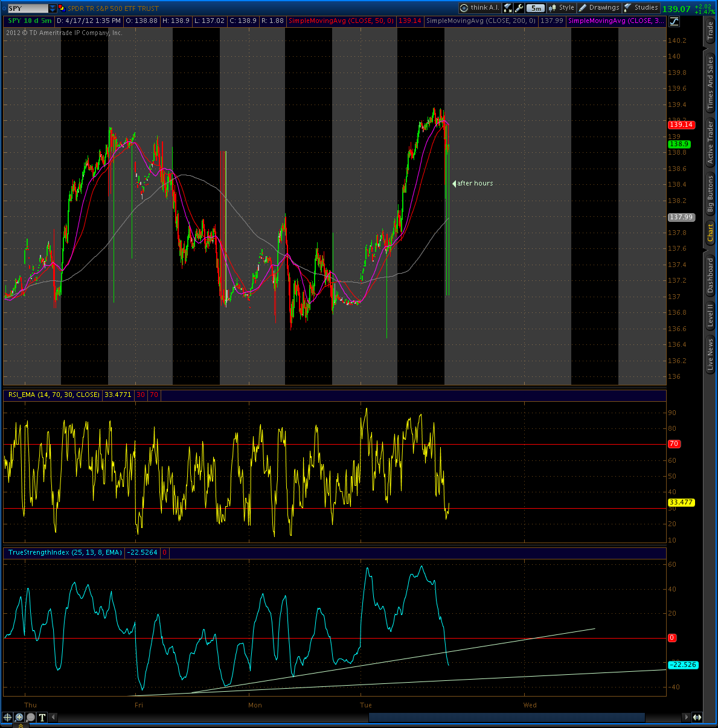Open the Style menu
Screen dimensions: 718x728
point(561,8)
